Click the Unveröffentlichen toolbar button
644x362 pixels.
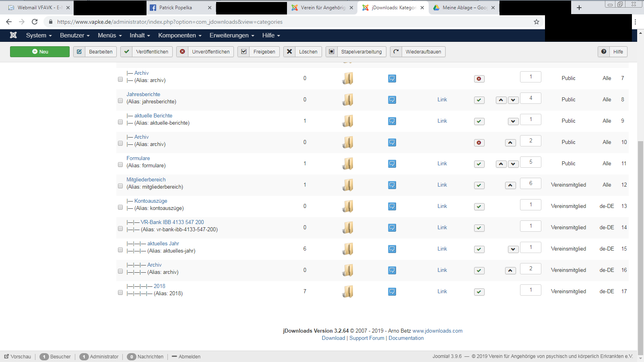click(x=205, y=51)
